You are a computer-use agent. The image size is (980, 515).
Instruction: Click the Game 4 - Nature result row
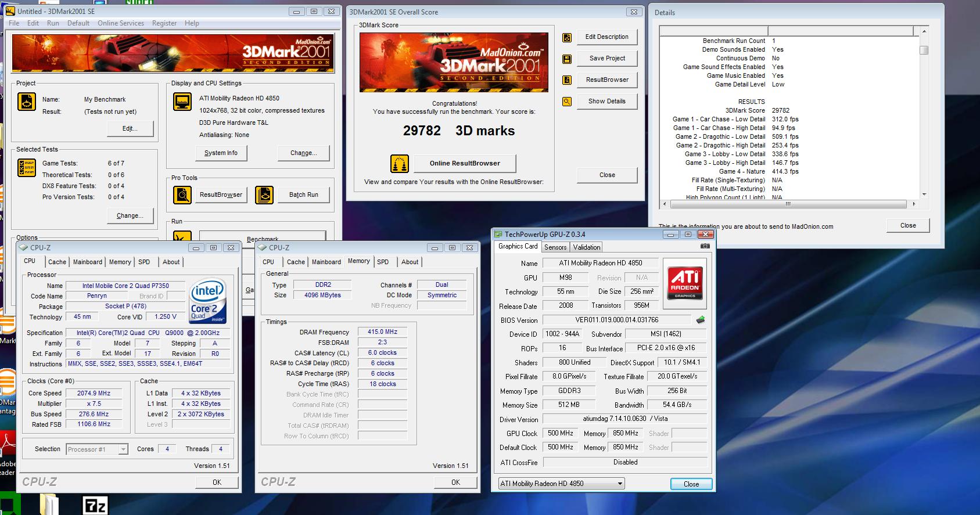pyautogui.click(x=759, y=172)
